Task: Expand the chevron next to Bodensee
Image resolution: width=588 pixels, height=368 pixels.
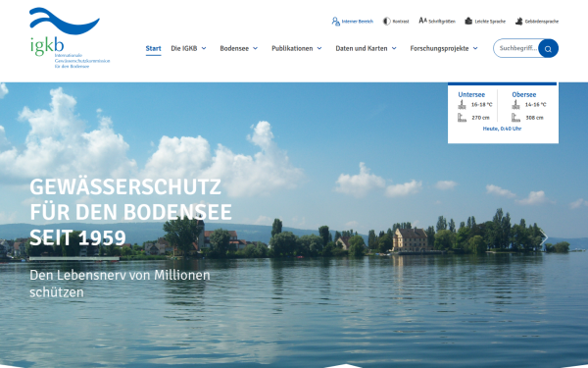Action: point(256,48)
